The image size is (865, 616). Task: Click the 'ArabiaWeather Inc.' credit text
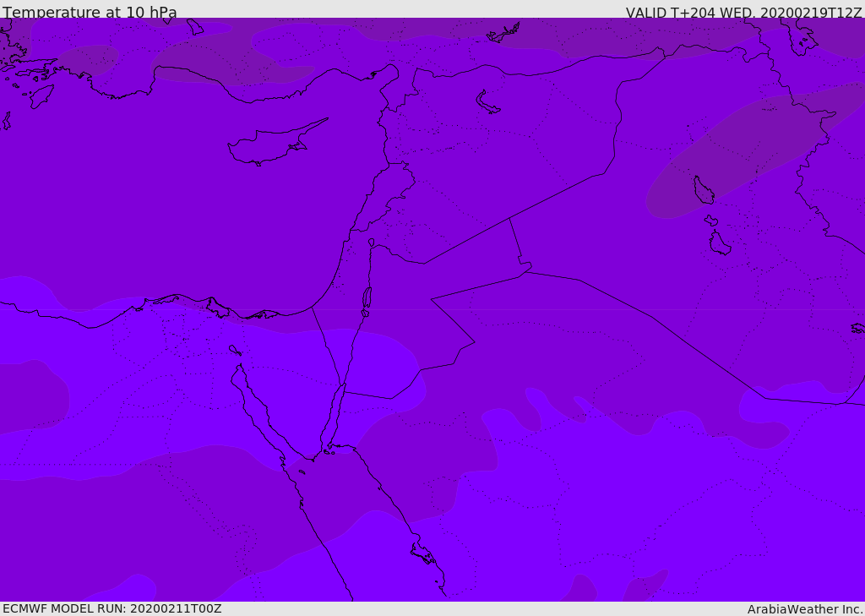[x=806, y=609]
